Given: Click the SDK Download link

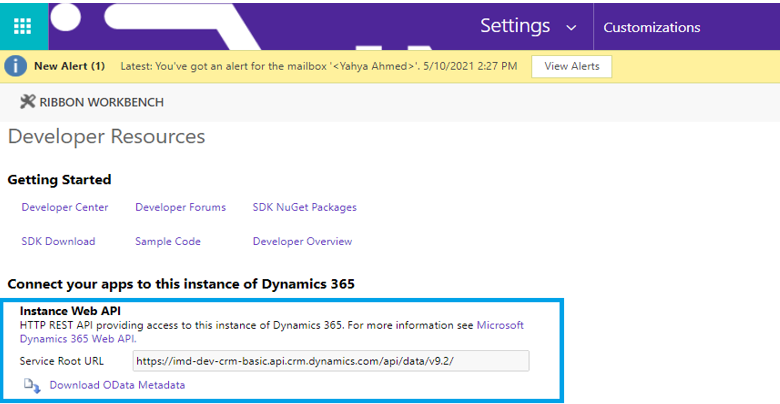Looking at the screenshot, I should point(58,241).
